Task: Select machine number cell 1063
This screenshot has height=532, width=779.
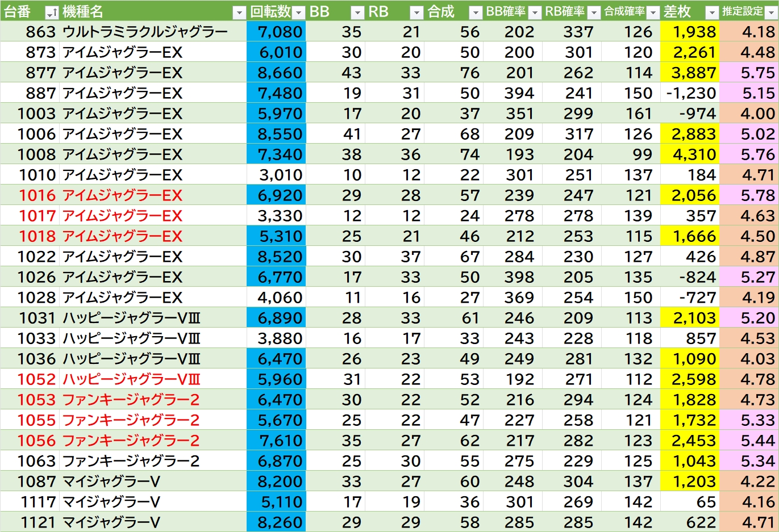Action: (x=30, y=461)
